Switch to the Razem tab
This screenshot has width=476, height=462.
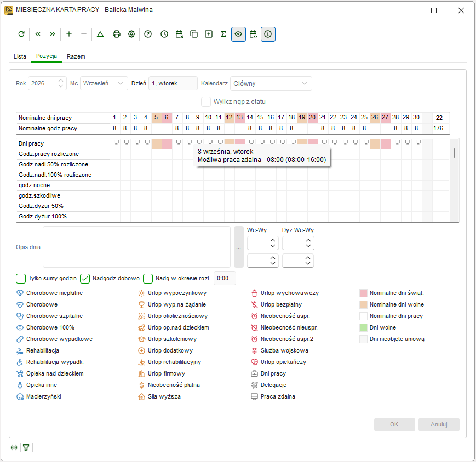point(76,56)
